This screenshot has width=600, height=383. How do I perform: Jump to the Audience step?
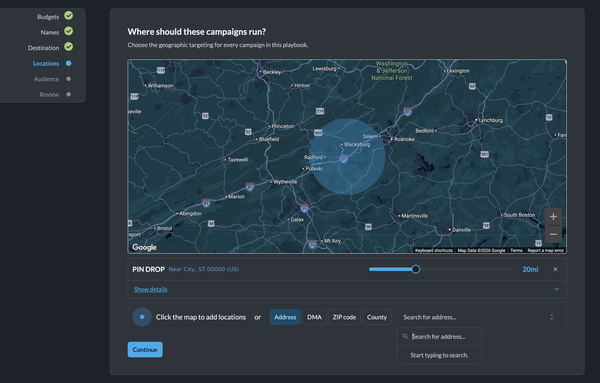click(x=46, y=79)
